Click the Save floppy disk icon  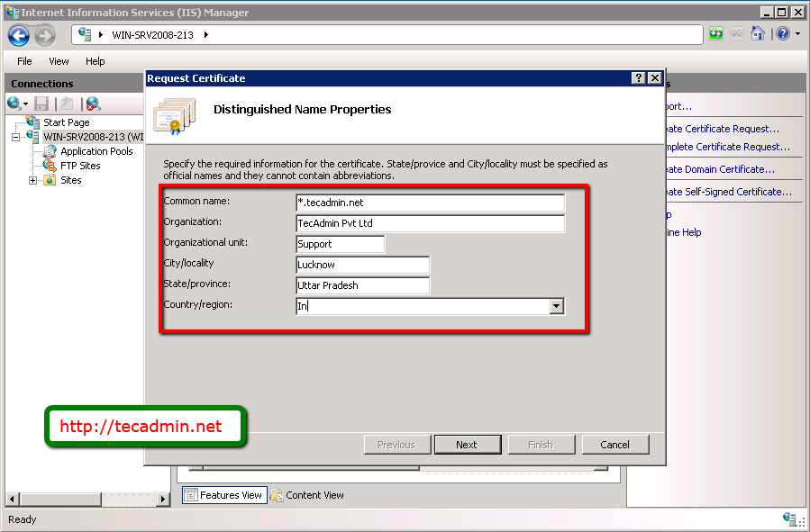tap(41, 104)
